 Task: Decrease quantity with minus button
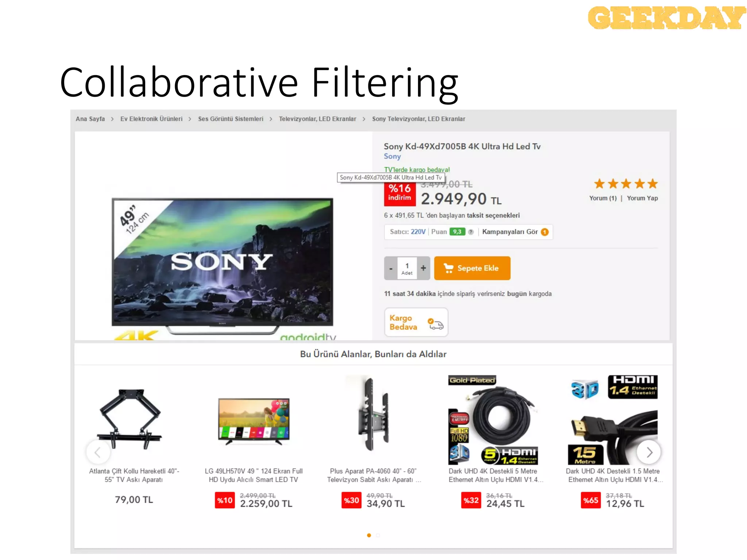(x=391, y=268)
